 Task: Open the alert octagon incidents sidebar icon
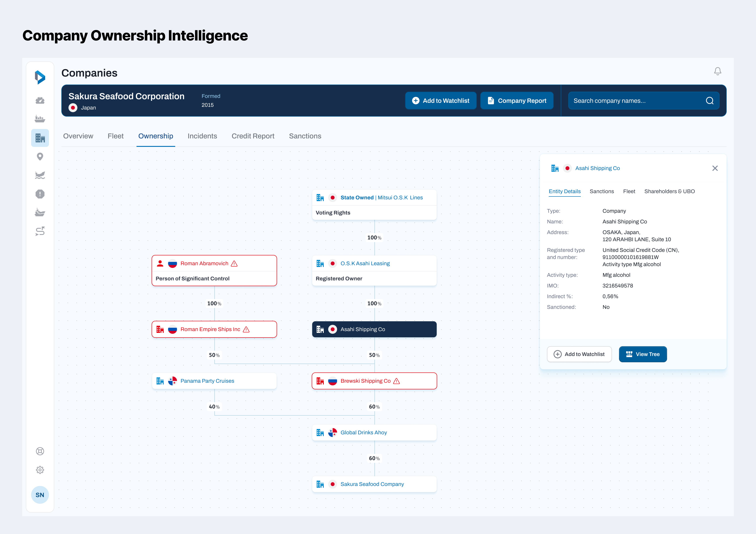pyautogui.click(x=40, y=194)
